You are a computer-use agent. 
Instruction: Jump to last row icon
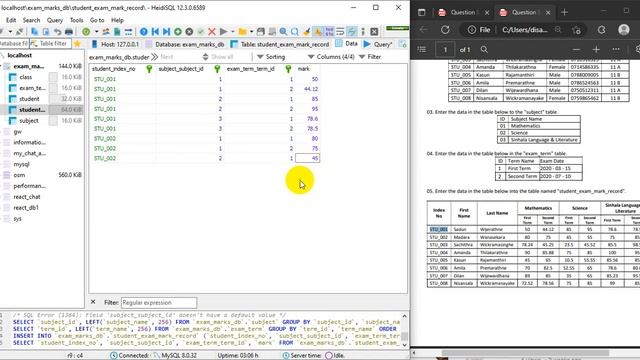167,31
